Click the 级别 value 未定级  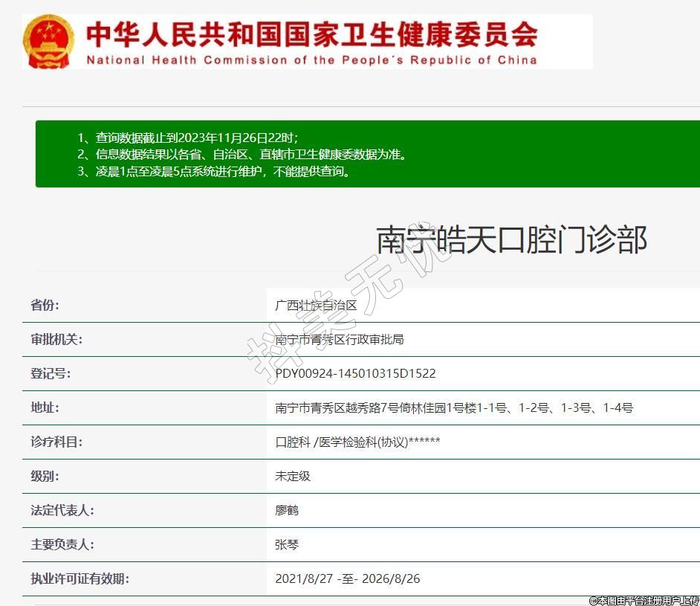click(x=293, y=476)
